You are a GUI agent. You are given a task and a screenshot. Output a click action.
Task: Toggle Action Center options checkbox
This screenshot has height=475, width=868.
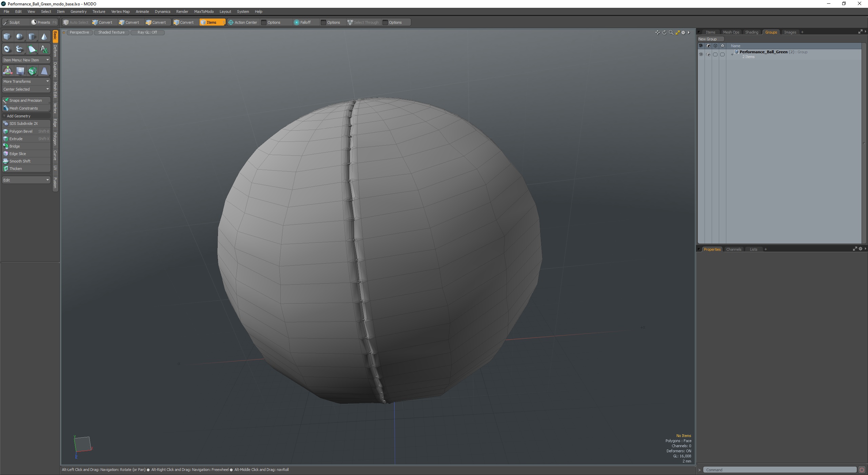tap(264, 22)
